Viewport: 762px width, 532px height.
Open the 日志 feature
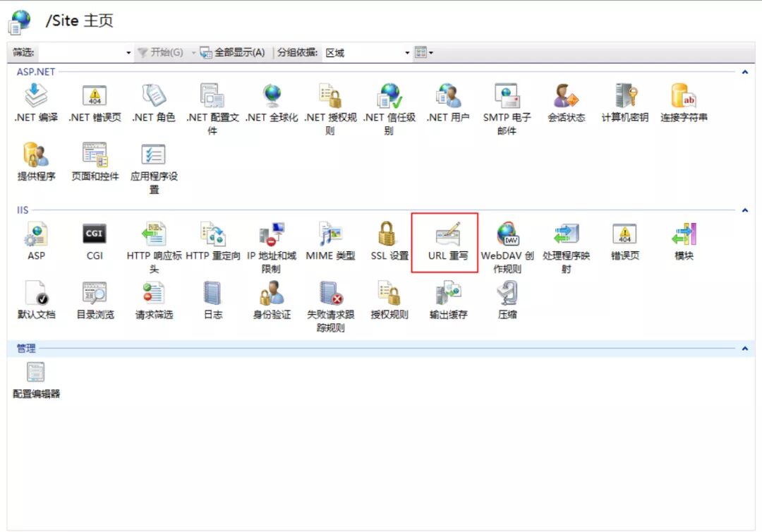(x=212, y=300)
